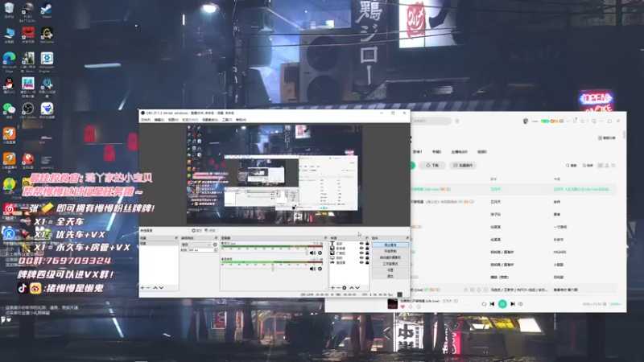Toggle visibility of the text source
The height and width of the screenshot is (362, 644).
coord(361,244)
